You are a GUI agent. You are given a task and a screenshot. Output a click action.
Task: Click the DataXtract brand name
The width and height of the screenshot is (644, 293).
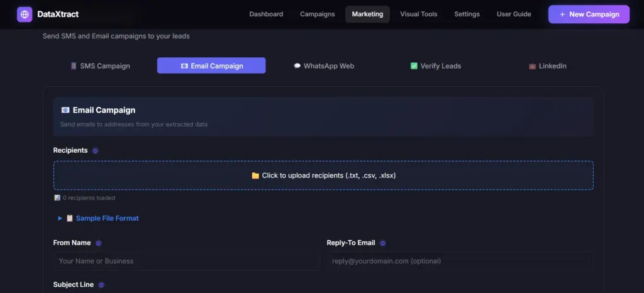[58, 14]
